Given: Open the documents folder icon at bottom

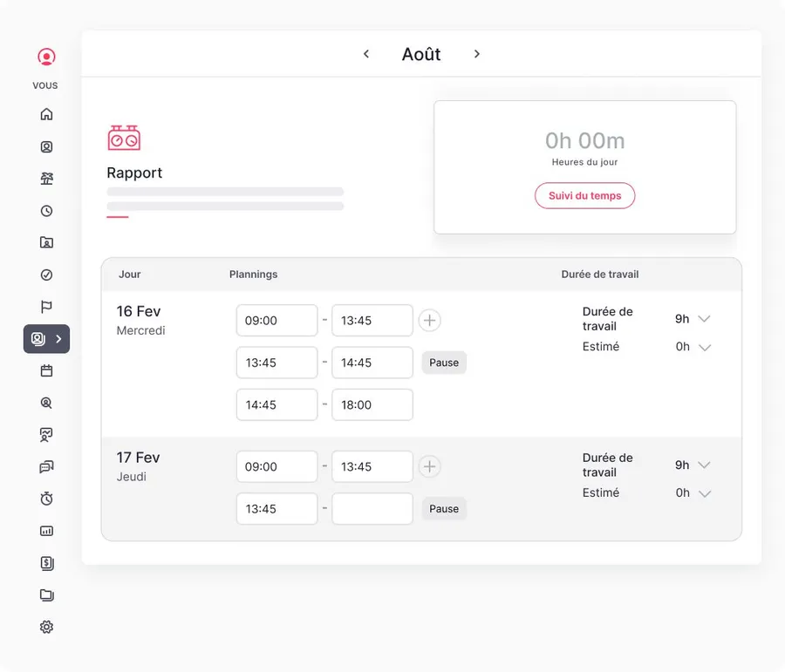Looking at the screenshot, I should (x=46, y=595).
